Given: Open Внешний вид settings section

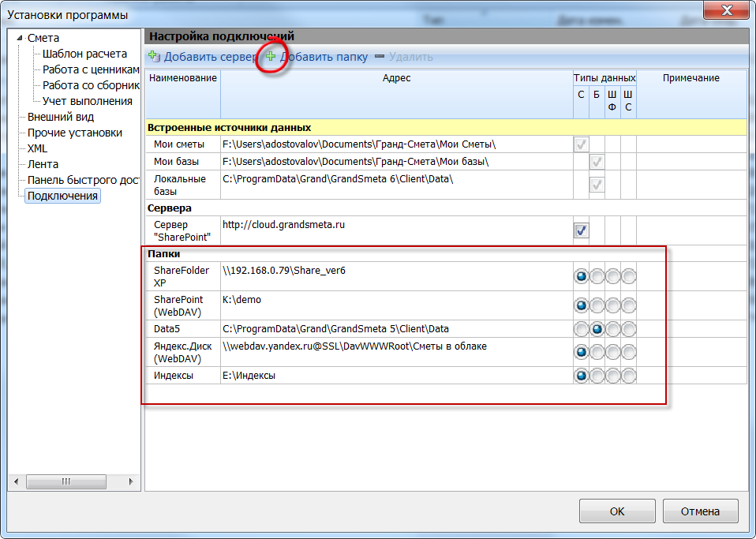Looking at the screenshot, I should [x=61, y=117].
